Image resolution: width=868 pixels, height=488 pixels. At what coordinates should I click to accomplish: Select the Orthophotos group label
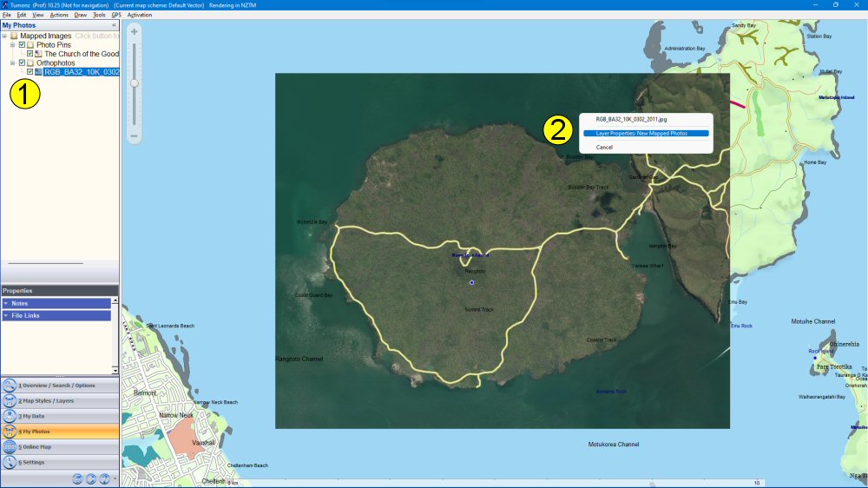pos(56,63)
